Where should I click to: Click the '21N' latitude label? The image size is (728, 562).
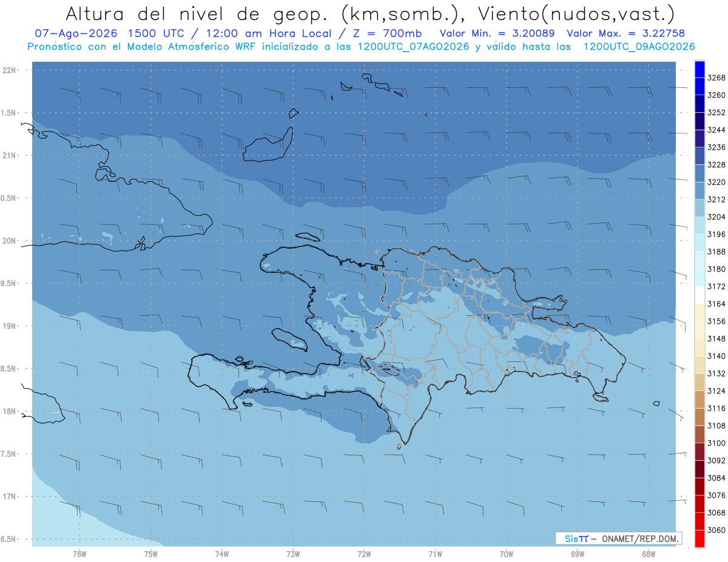(x=10, y=155)
